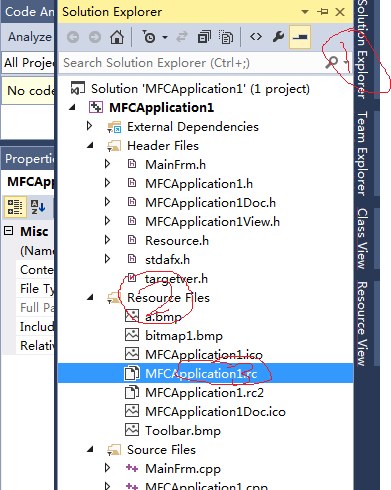
Task: Expand the MFCApplication1Doc.h node
Action: click(x=107, y=202)
